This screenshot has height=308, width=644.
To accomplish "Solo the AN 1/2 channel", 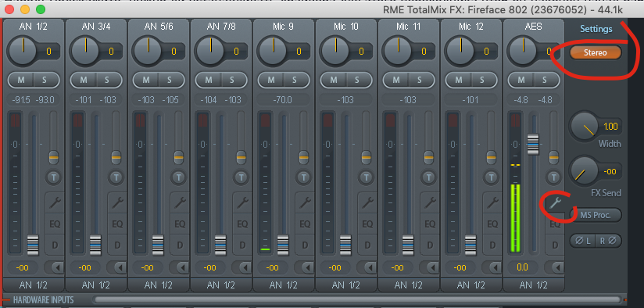I will tap(46, 80).
